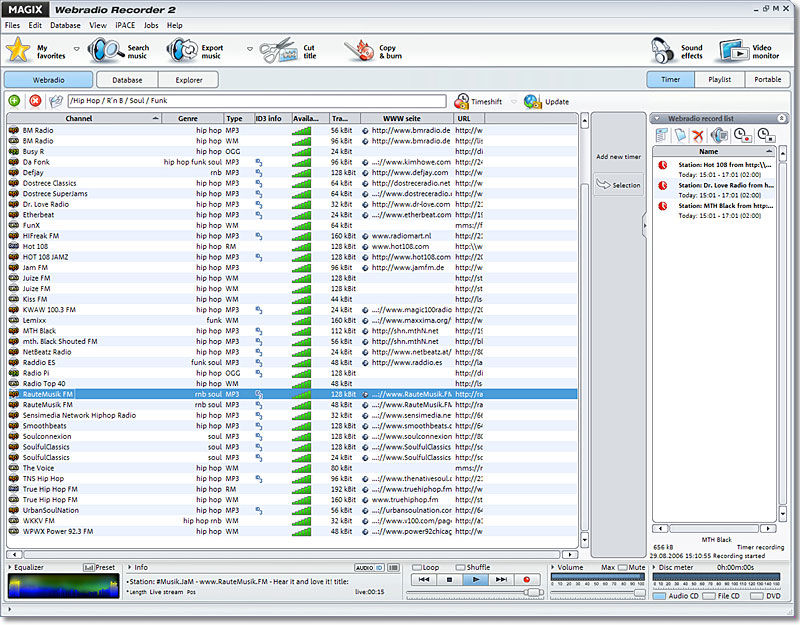Open the equalizer Preset icon
The width and height of the screenshot is (800, 625).
(x=89, y=568)
